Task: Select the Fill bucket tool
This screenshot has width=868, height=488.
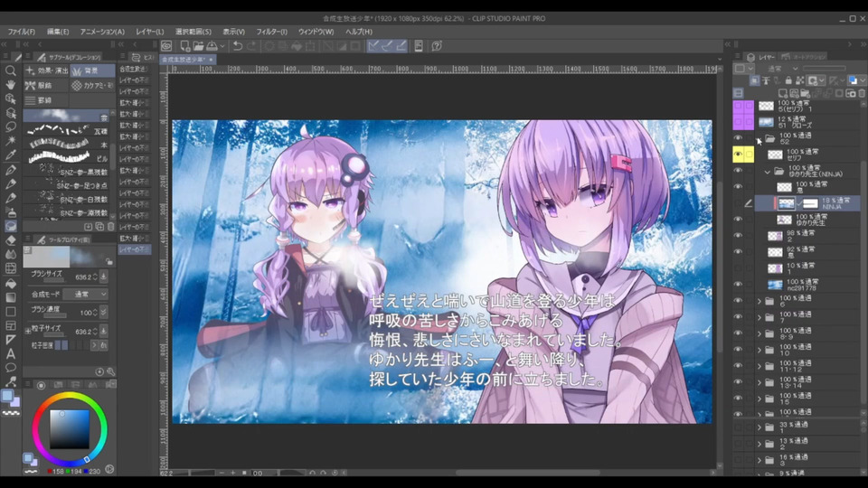Action: pos(10,283)
